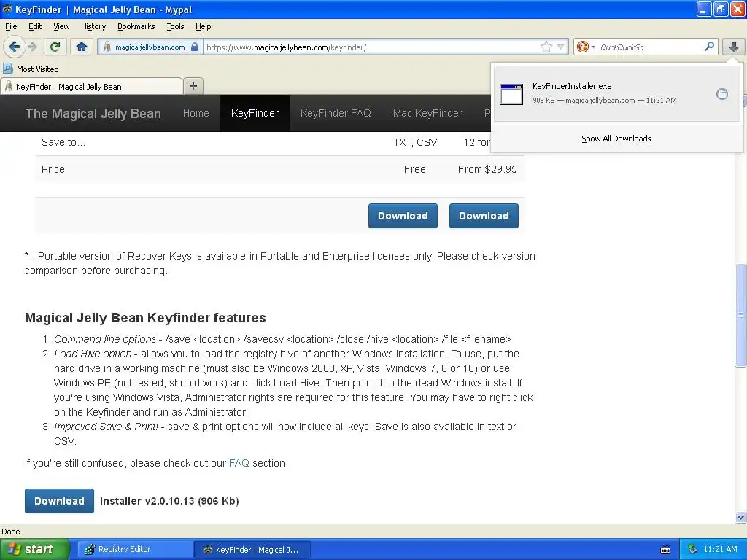Click the taskbar clock 11:21 AM
The width and height of the screenshot is (747, 560).
point(720,549)
